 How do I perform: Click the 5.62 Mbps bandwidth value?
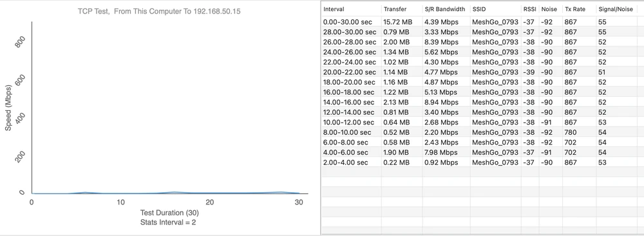point(441,52)
